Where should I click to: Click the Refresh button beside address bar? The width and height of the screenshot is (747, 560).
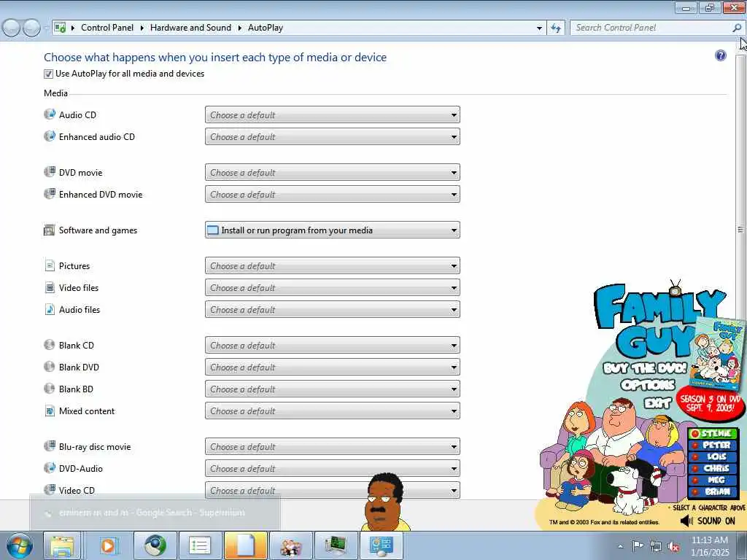555,28
